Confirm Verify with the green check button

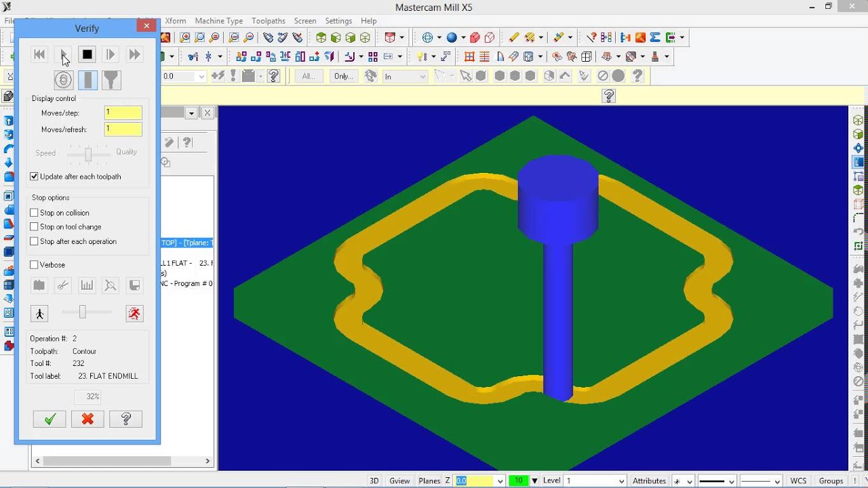[50, 420]
